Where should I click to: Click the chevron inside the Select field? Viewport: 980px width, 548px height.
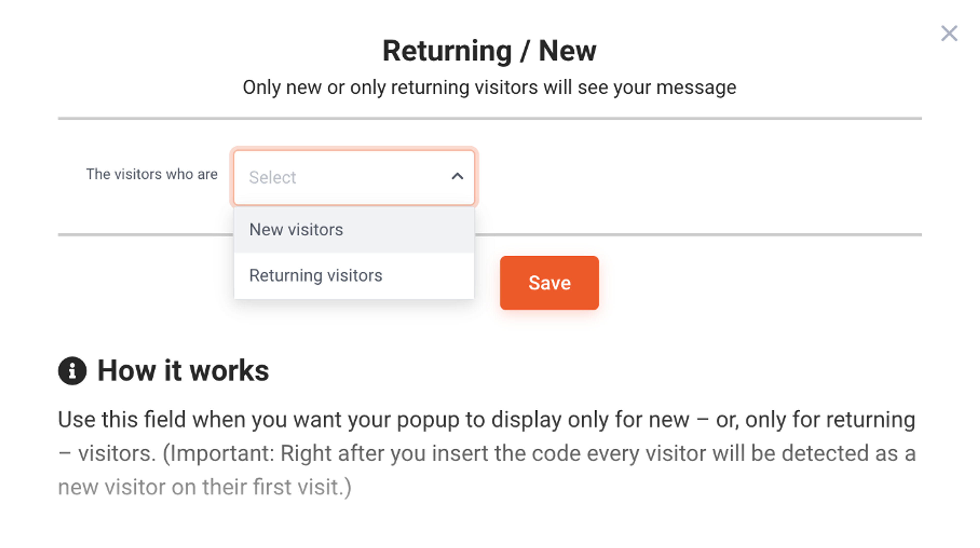click(458, 177)
